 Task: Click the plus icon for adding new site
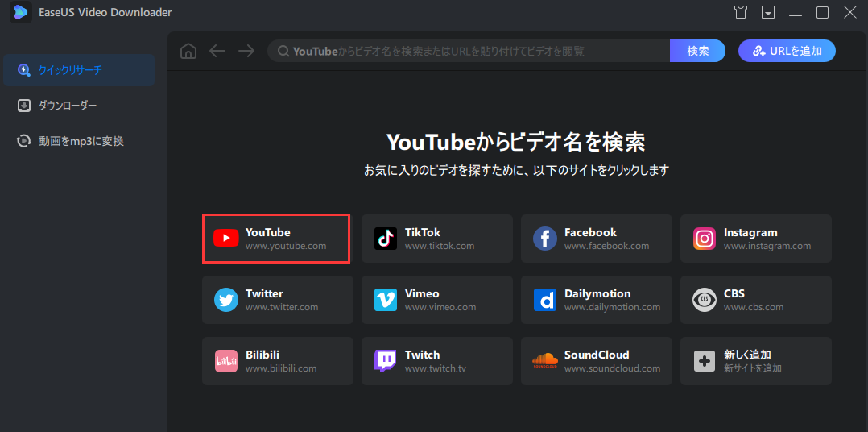(x=704, y=361)
